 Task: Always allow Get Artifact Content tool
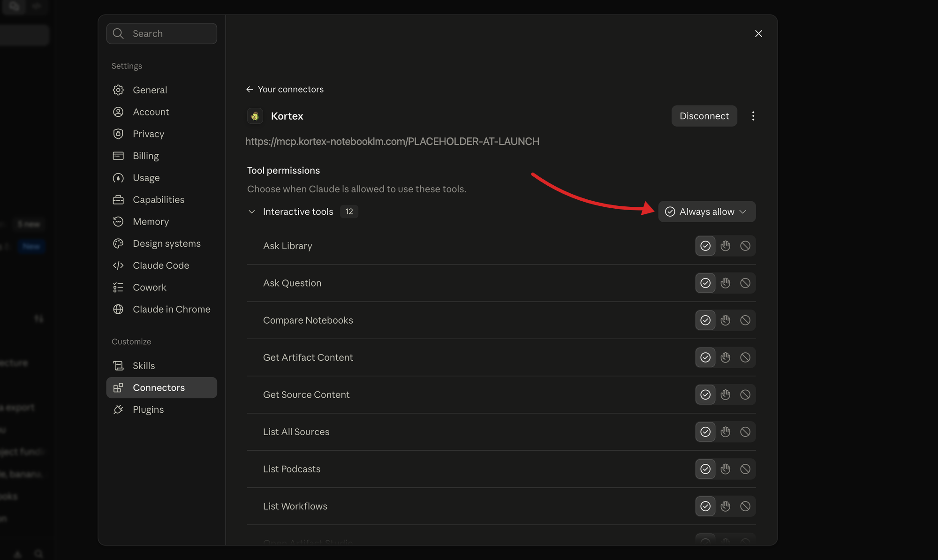(x=705, y=357)
